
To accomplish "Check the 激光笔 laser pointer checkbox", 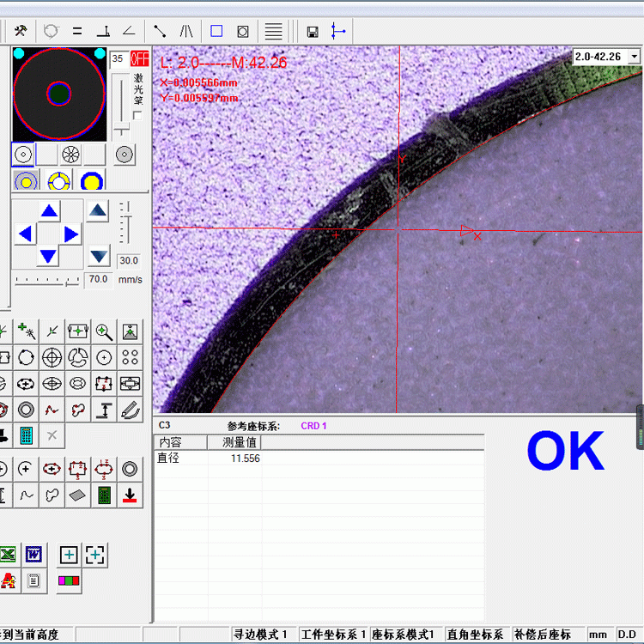I will 138,115.
